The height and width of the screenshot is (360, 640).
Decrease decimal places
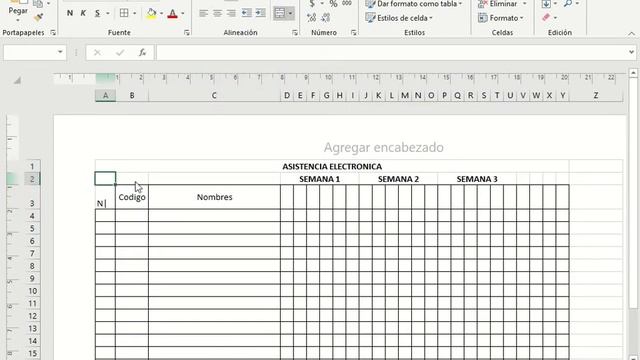(x=326, y=17)
